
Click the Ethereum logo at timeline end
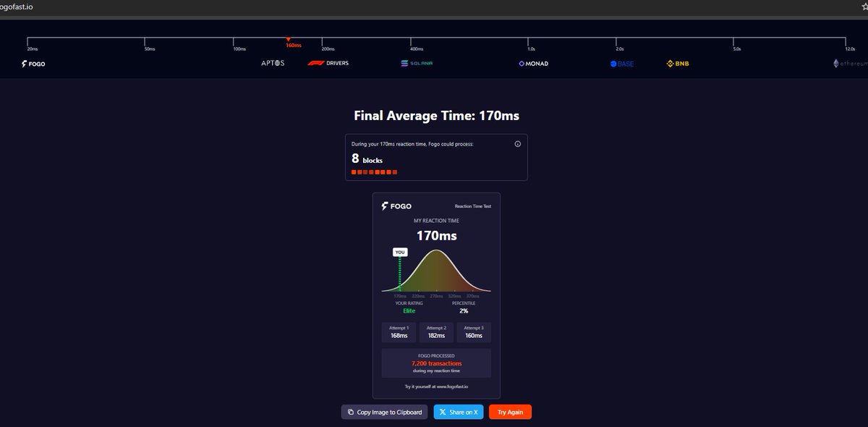click(x=850, y=64)
